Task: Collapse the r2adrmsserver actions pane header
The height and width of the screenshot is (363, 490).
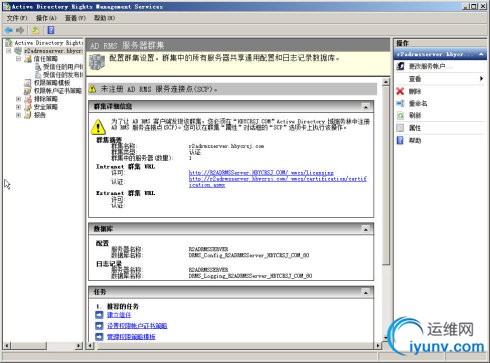Action: 481,54
